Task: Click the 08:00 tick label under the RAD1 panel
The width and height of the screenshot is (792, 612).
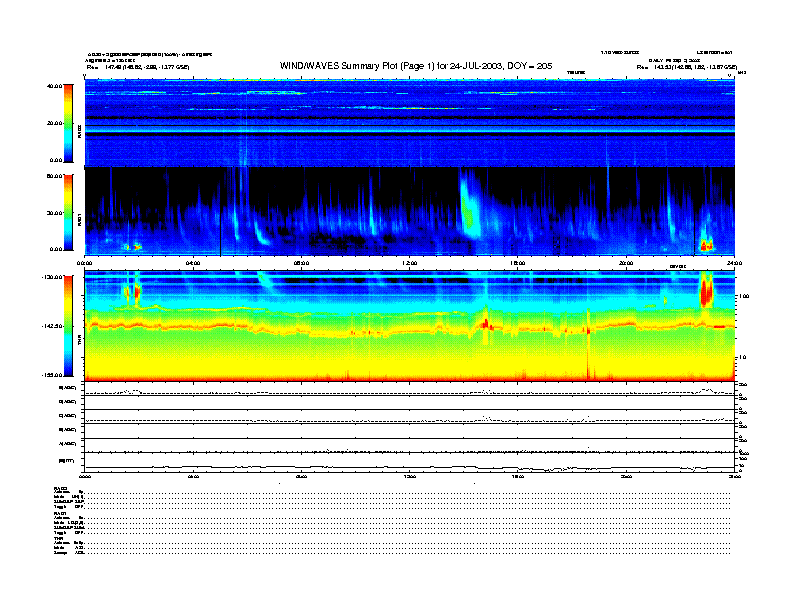Action: pos(301,263)
